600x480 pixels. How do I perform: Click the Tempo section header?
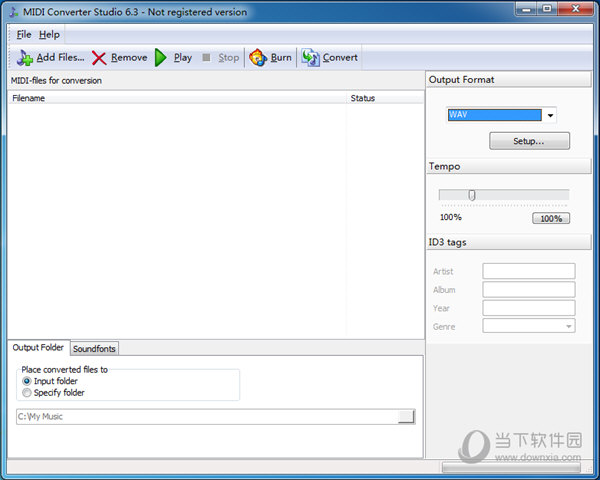pyautogui.click(x=509, y=166)
